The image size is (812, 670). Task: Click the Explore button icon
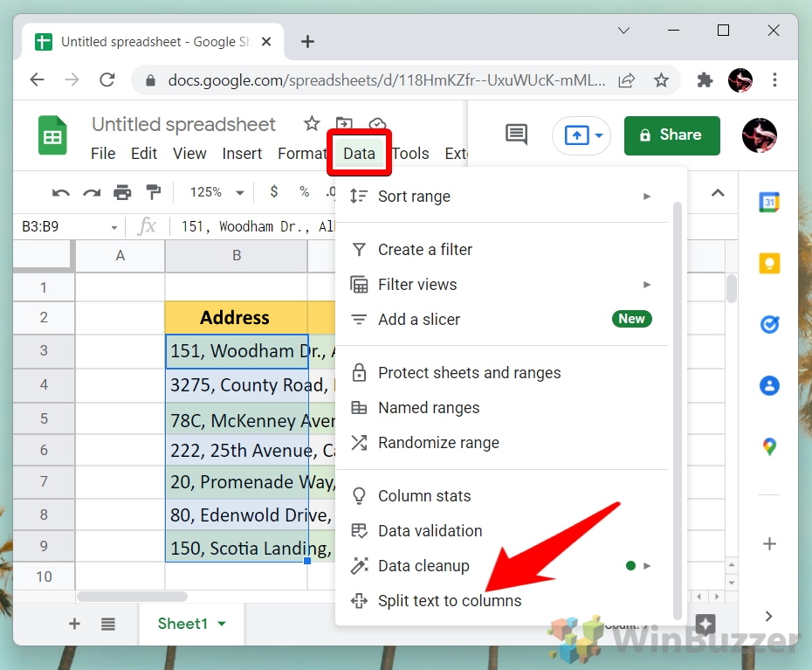(x=705, y=625)
